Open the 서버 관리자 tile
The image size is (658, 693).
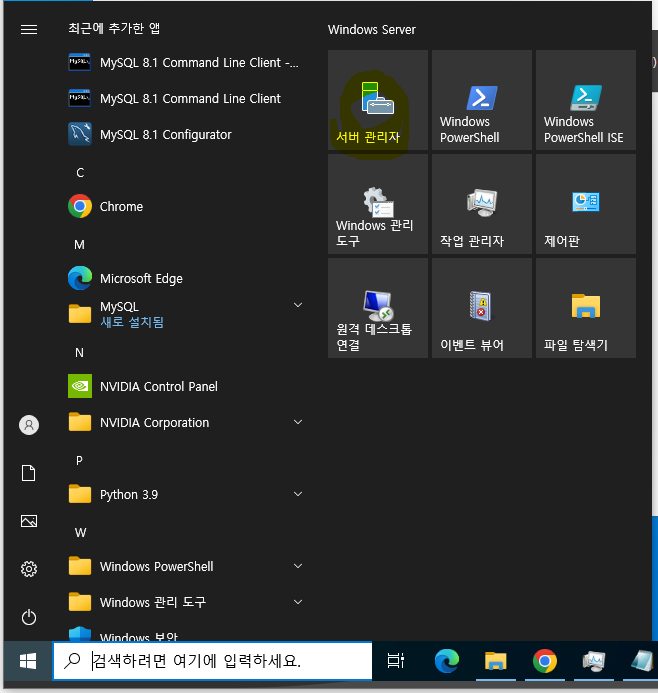coord(378,100)
